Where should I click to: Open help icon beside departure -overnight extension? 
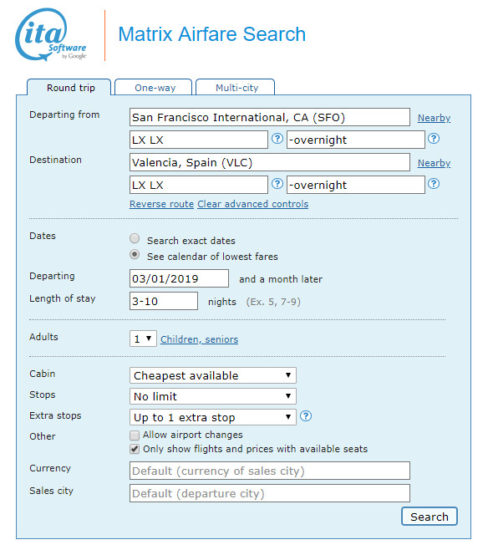[x=434, y=139]
